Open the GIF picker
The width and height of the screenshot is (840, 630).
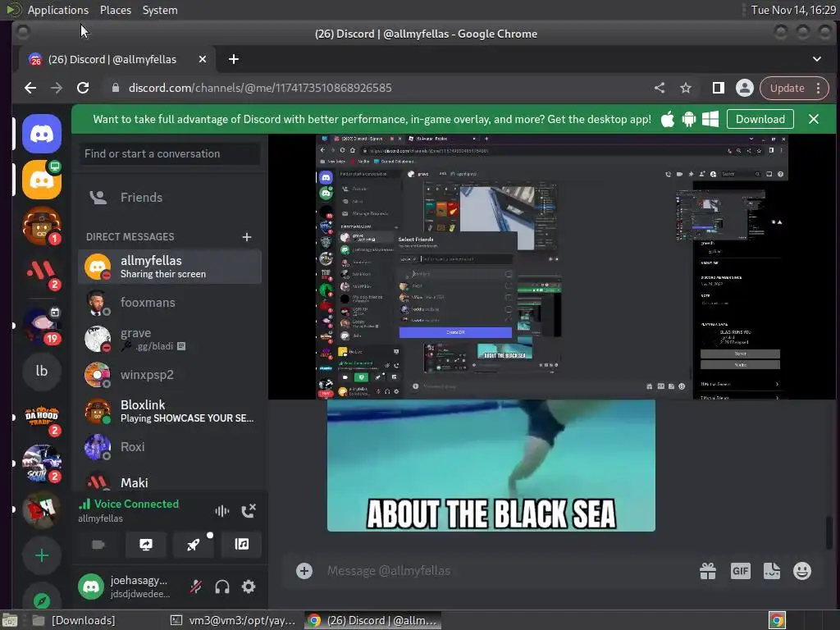(741, 571)
